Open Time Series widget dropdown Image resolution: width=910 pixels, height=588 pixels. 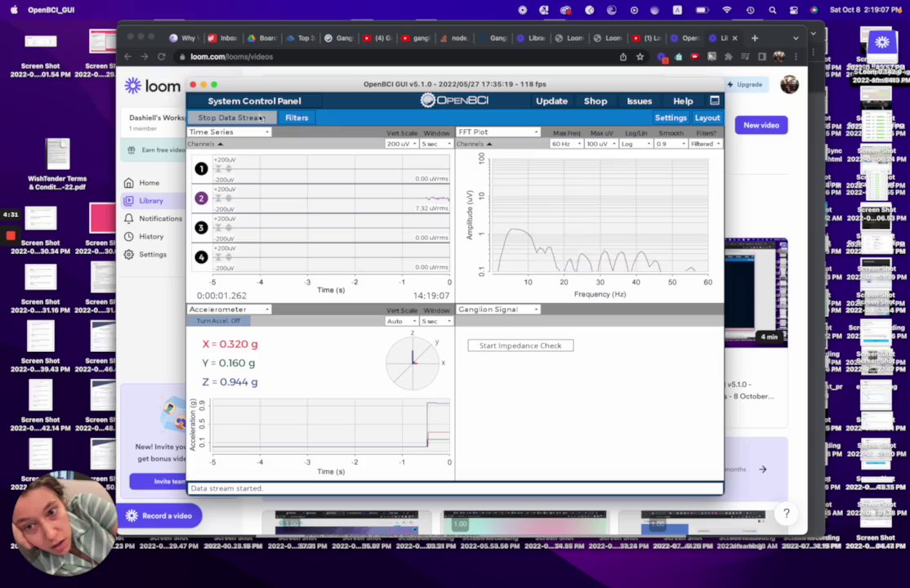229,131
